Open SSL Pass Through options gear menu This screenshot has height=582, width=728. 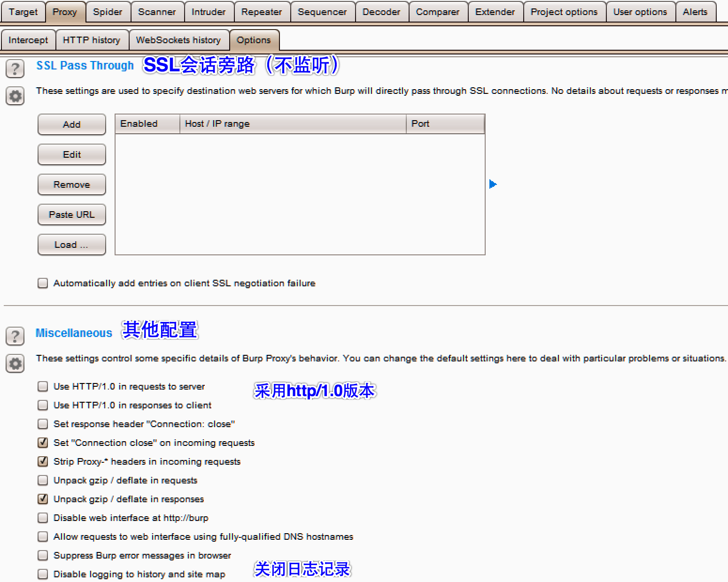coord(15,96)
